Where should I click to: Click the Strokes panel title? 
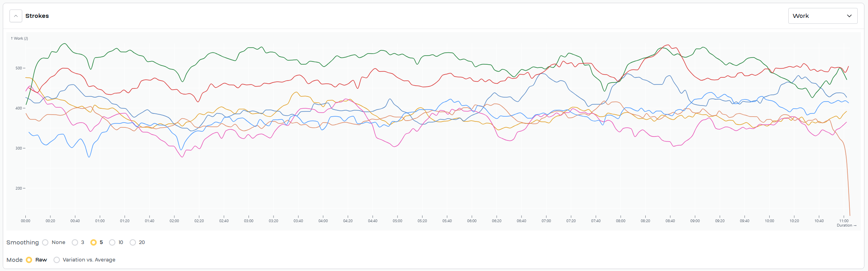[37, 16]
